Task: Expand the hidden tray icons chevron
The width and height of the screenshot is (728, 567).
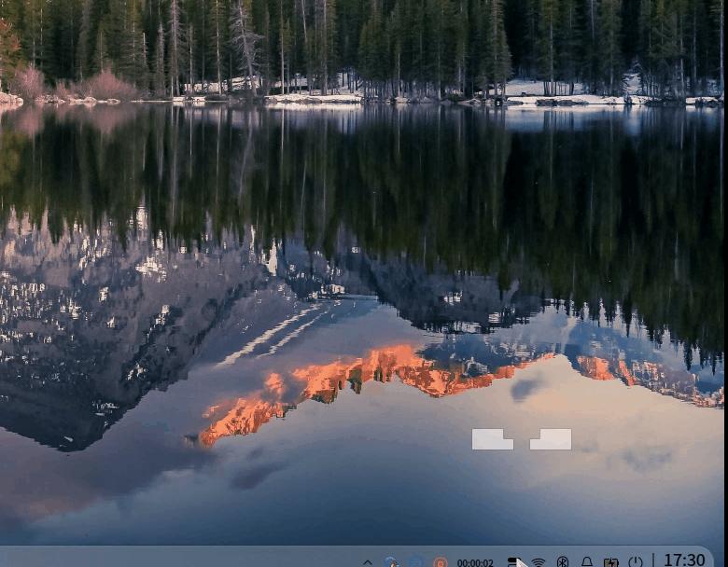Action: [368, 562]
